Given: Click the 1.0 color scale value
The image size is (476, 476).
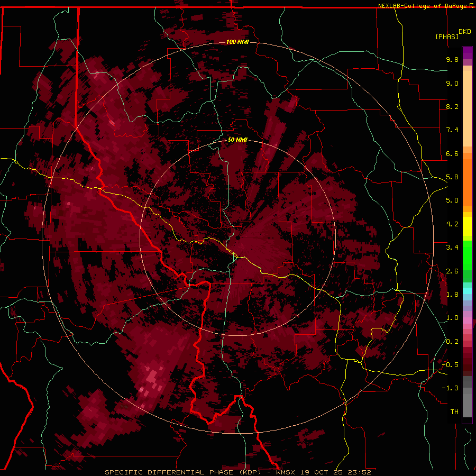Looking at the screenshot, I should click(x=452, y=318).
